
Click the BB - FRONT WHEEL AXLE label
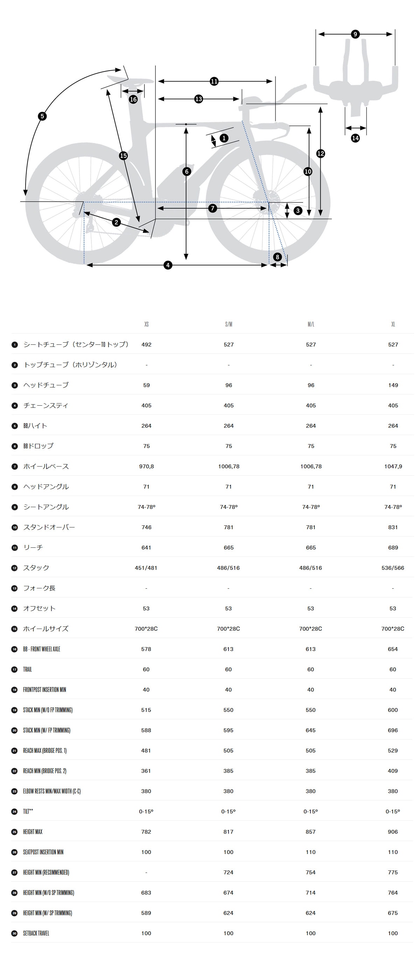click(41, 649)
